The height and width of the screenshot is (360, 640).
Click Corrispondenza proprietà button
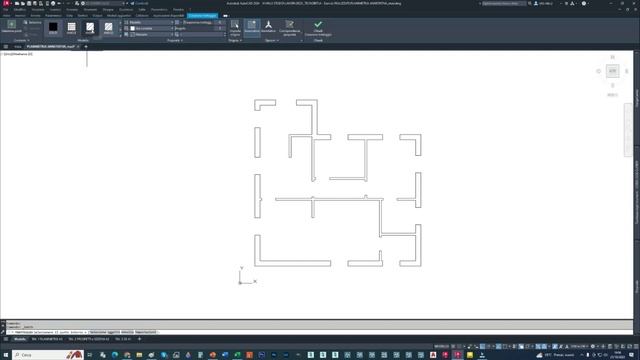[290, 28]
